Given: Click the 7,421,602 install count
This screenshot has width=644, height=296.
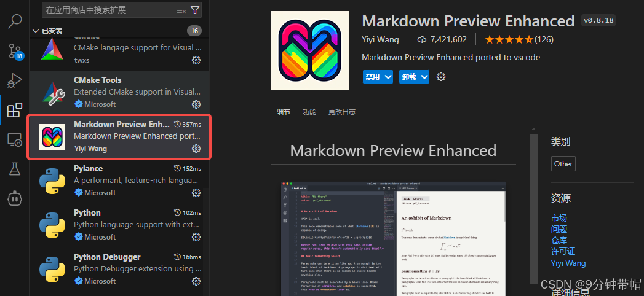Looking at the screenshot, I should point(442,40).
